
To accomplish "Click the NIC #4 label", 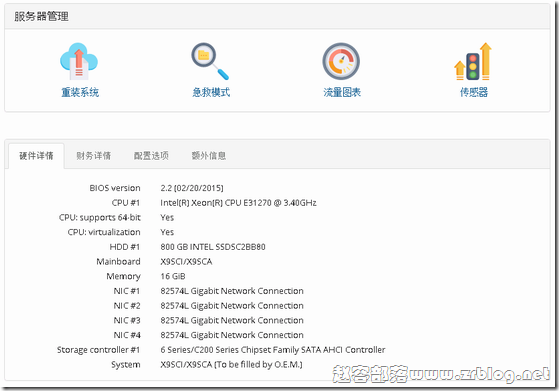I will click(127, 335).
